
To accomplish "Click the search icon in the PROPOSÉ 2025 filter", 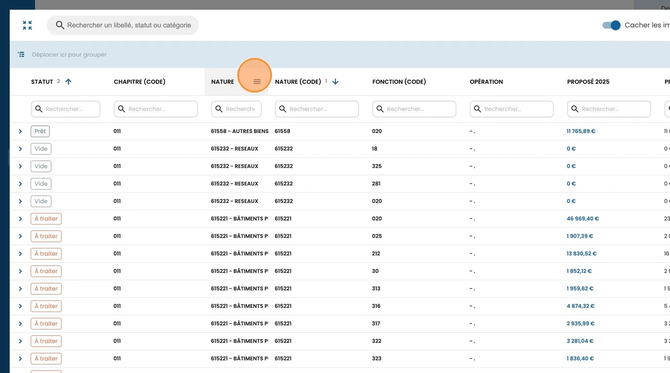I will click(575, 109).
